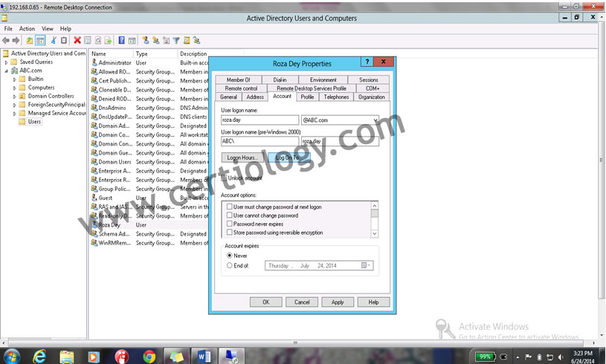Image resolution: width=606 pixels, height=364 pixels.
Task: Switch to the General tab
Action: pyautogui.click(x=228, y=97)
